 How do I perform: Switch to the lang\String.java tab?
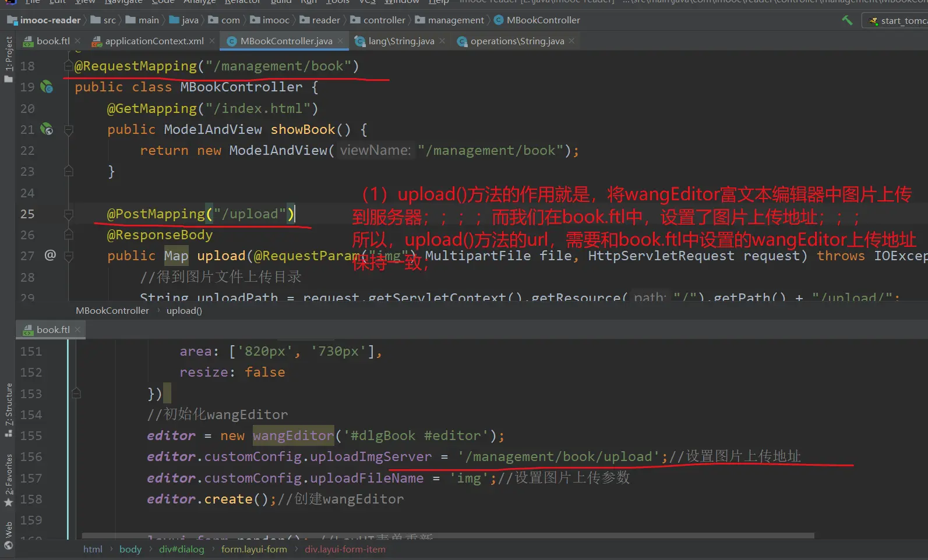401,41
